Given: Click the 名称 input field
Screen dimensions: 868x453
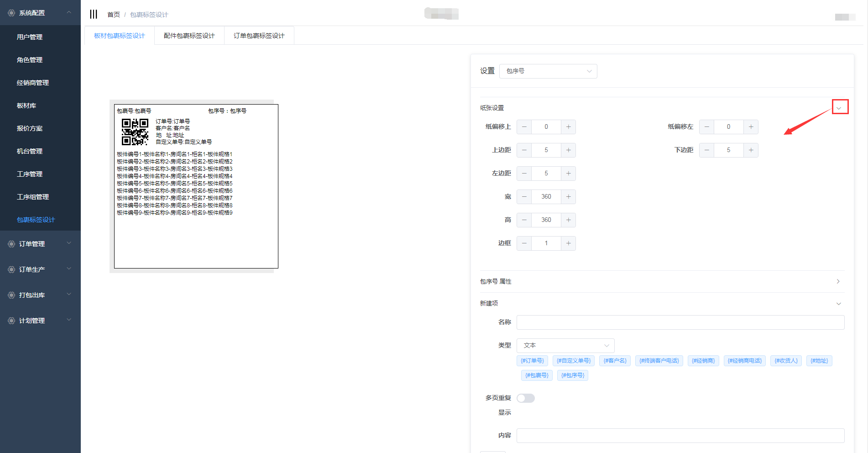Looking at the screenshot, I should [680, 322].
